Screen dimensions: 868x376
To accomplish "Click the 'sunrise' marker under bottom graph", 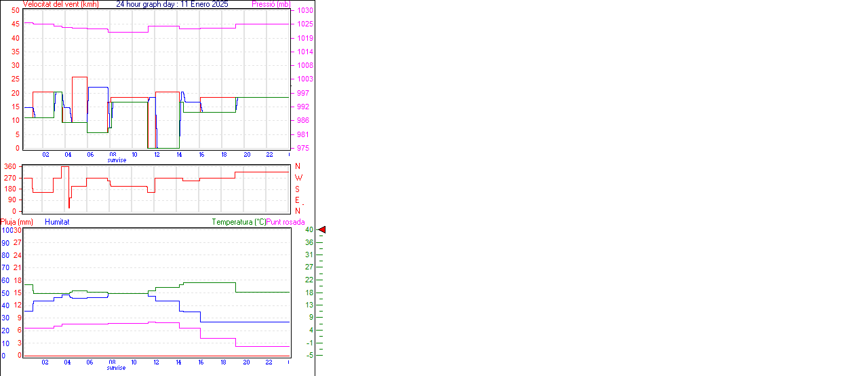I will point(116,368).
